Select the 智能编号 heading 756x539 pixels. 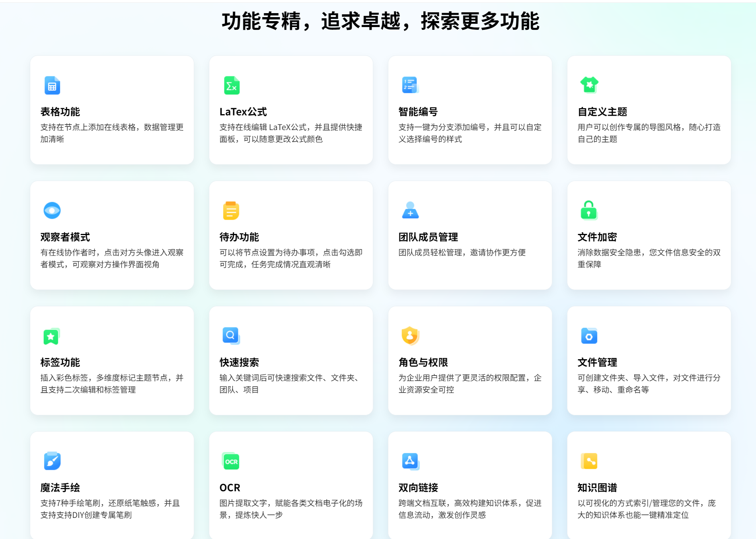(x=418, y=112)
